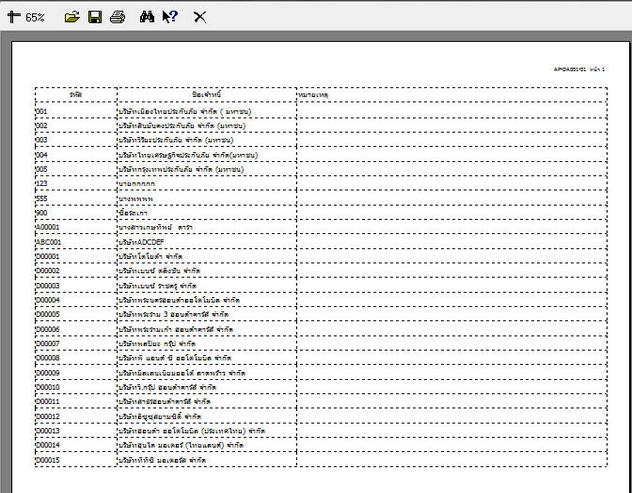632x493 pixels.
Task: Click code D00005
Action: [48, 314]
